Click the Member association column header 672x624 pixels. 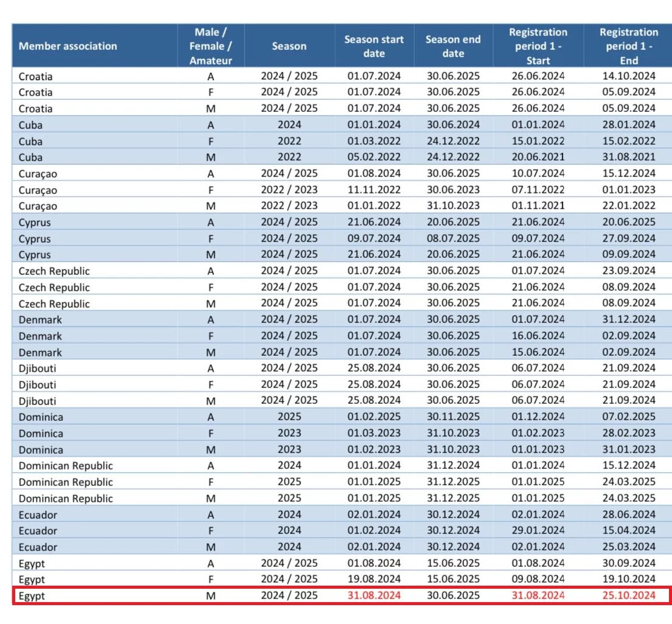(x=68, y=46)
